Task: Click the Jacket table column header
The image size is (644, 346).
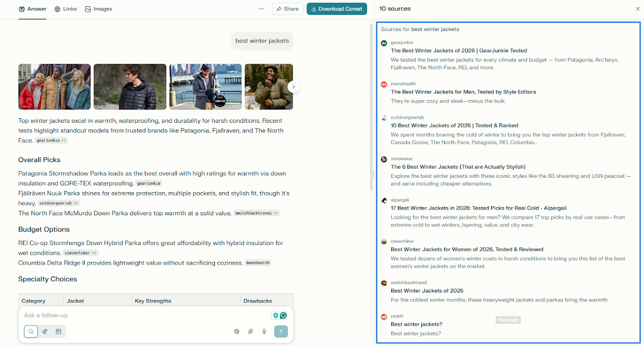Action: tap(75, 301)
